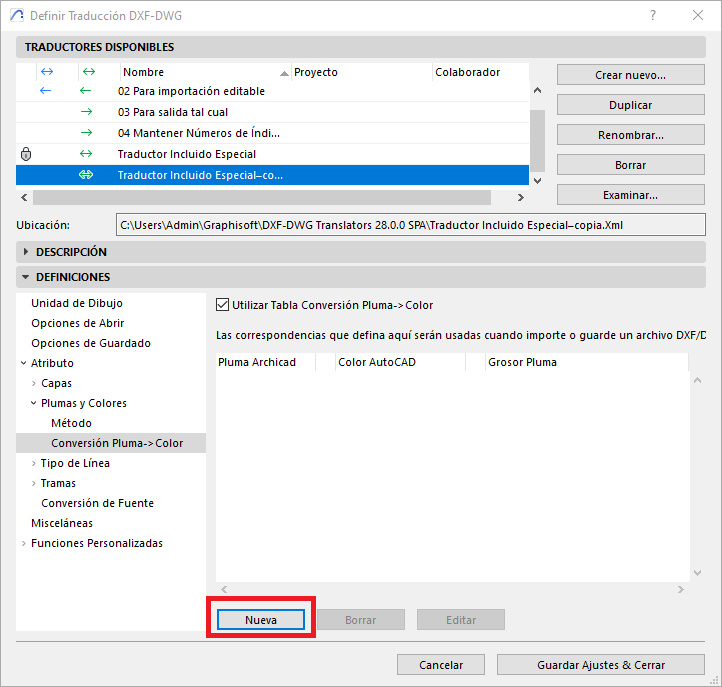Uncheck Utilizar Tabla Conversión Pluma->Color
The width and height of the screenshot is (722, 687).
point(223,305)
